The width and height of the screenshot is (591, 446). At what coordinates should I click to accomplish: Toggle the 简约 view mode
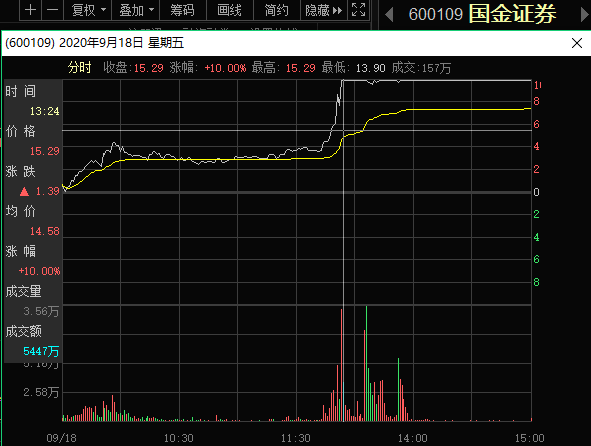(277, 10)
